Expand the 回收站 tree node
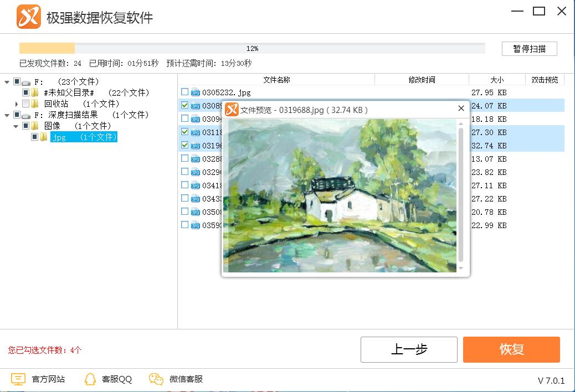Screen dimensions: 575x392 point(16,104)
